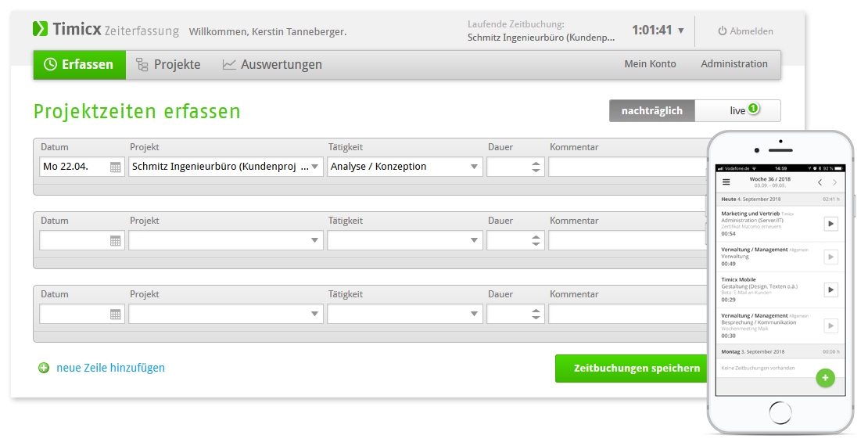This screenshot has height=446, width=868.
Task: Open the empty Tätigkeit dropdown in the third row
Action: [405, 314]
